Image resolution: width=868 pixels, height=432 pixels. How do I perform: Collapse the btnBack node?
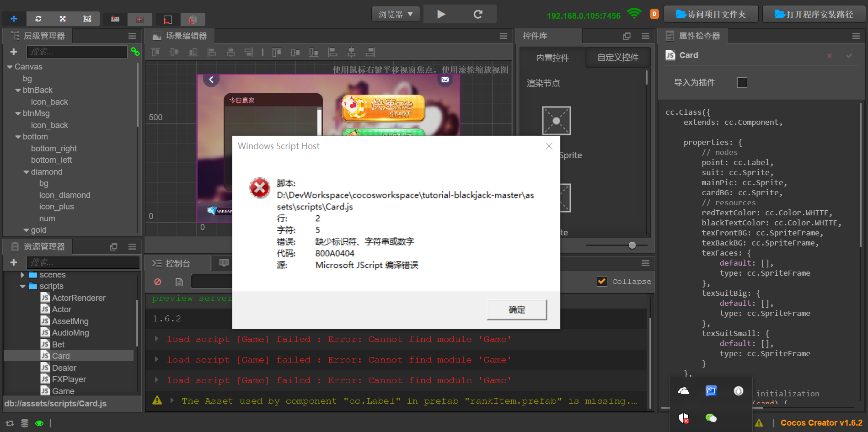[18, 90]
